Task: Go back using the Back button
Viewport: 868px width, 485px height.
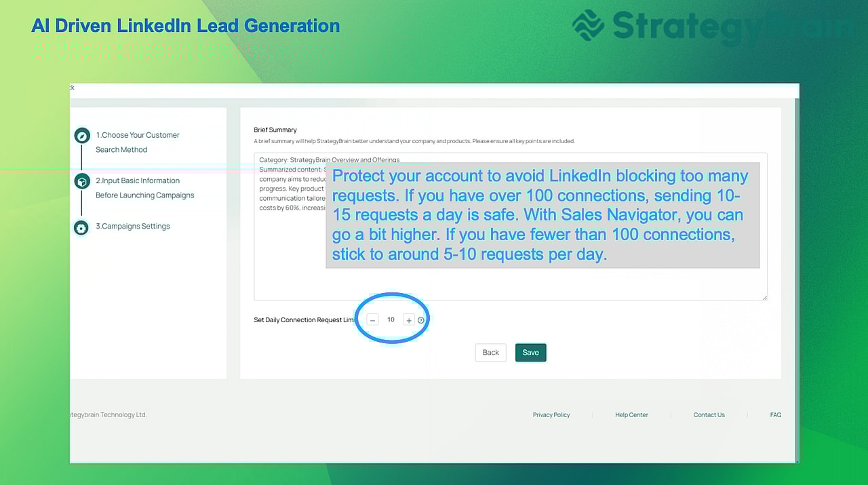Action: coord(490,352)
